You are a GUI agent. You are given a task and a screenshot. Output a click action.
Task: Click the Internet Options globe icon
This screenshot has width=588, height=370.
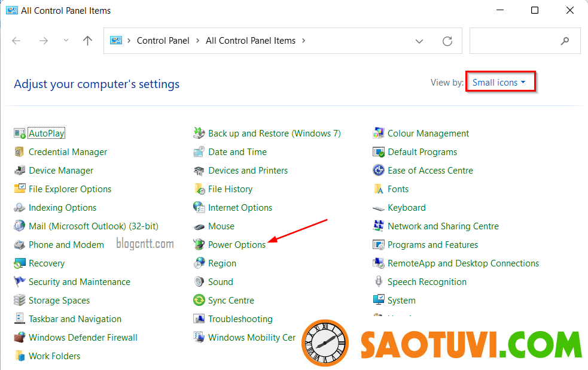click(x=199, y=208)
